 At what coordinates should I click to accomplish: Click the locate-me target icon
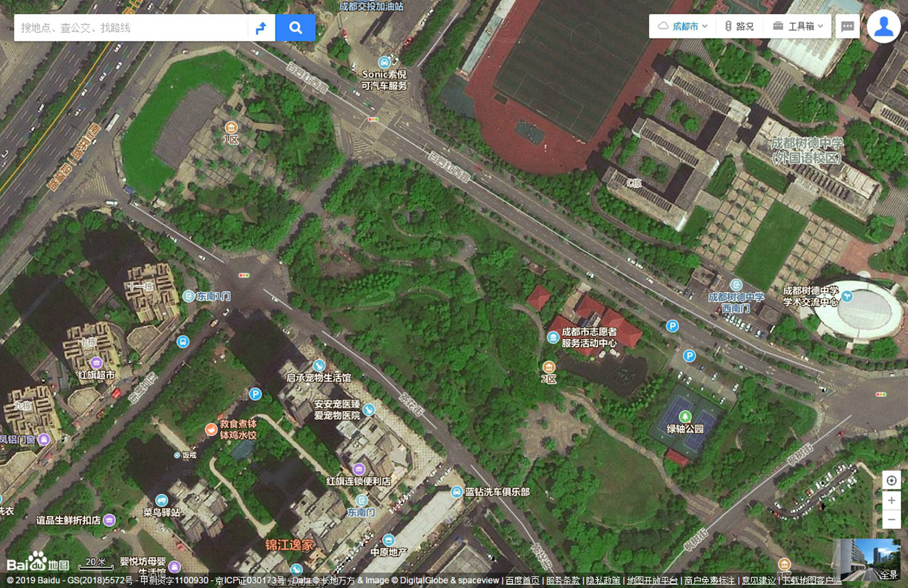[x=892, y=480]
